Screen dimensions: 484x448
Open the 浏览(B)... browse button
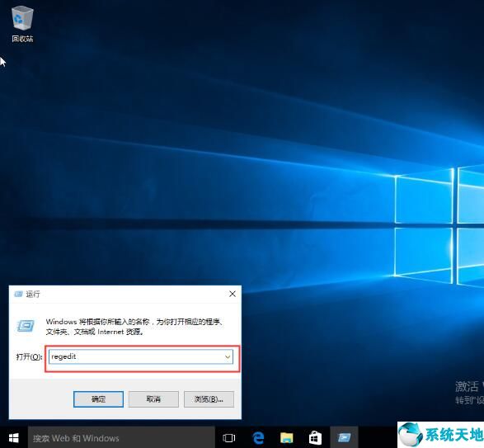point(209,398)
